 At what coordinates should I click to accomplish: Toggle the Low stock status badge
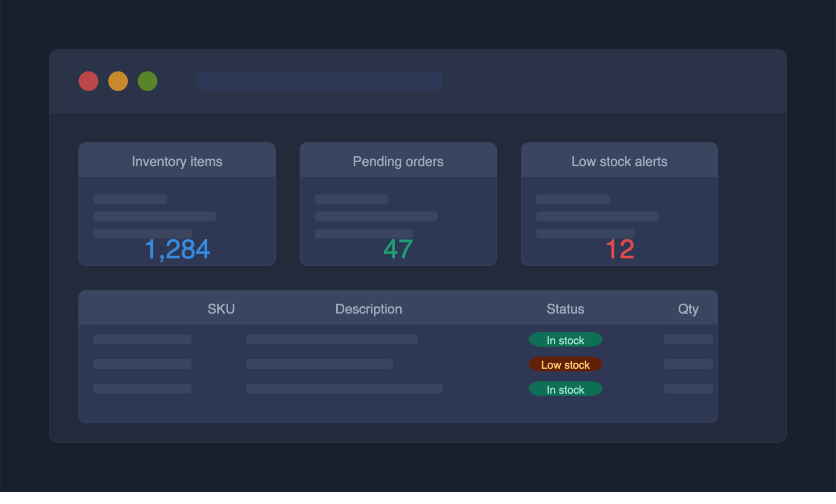click(565, 364)
